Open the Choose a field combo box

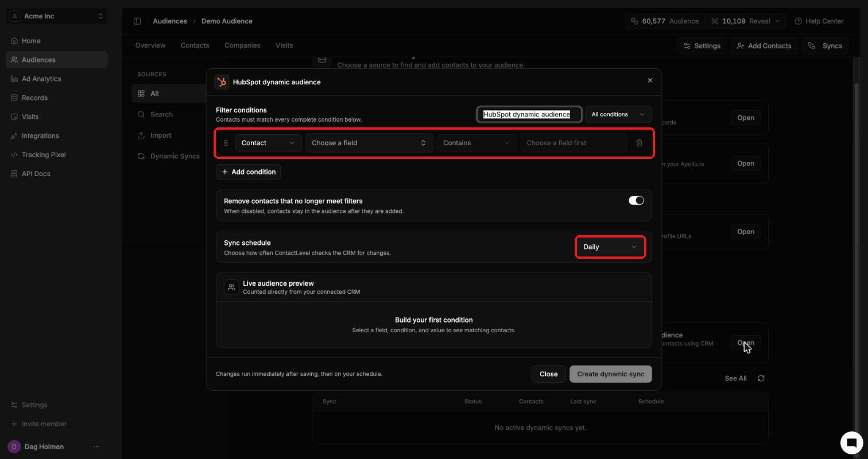pyautogui.click(x=369, y=143)
